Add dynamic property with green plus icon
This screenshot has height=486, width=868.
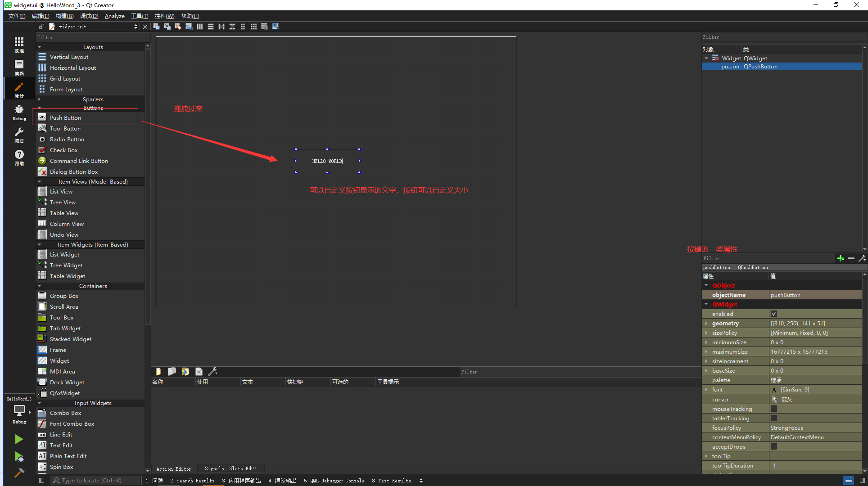pos(840,258)
